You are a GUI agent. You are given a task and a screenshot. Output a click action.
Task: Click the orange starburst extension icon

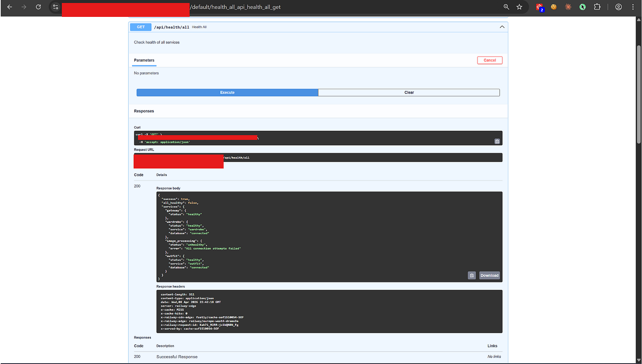click(x=568, y=7)
